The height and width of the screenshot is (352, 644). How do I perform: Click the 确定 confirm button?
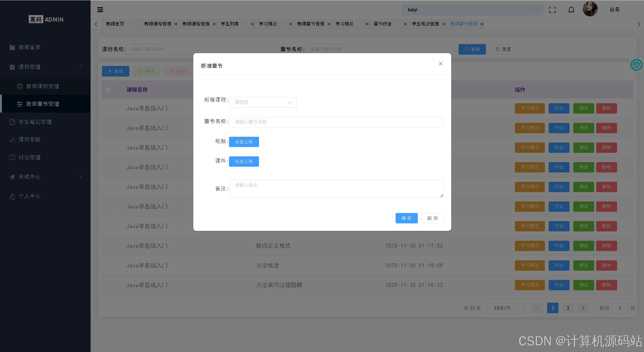click(406, 218)
